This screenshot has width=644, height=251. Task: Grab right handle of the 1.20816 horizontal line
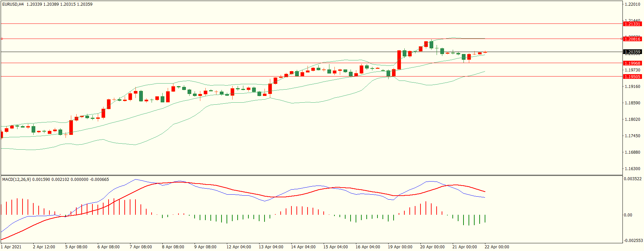click(621, 39)
